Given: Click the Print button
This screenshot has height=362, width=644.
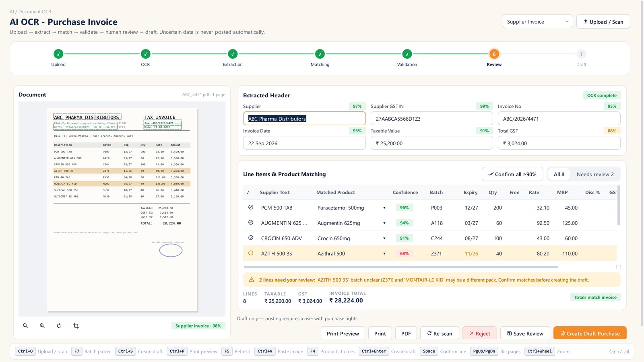Looking at the screenshot, I should click(x=380, y=333).
